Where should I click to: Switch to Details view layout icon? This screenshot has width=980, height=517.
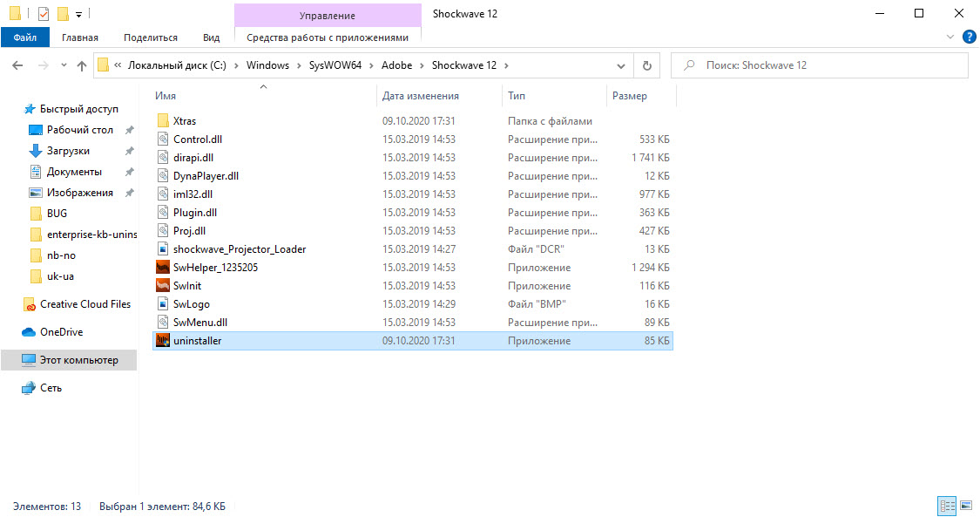(x=948, y=506)
